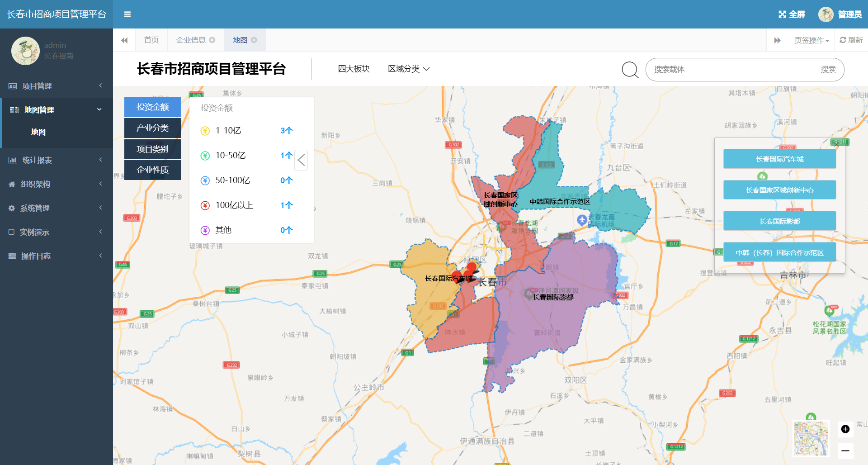
Task: Click the 长春国际汽车城 button
Action: tap(780, 159)
